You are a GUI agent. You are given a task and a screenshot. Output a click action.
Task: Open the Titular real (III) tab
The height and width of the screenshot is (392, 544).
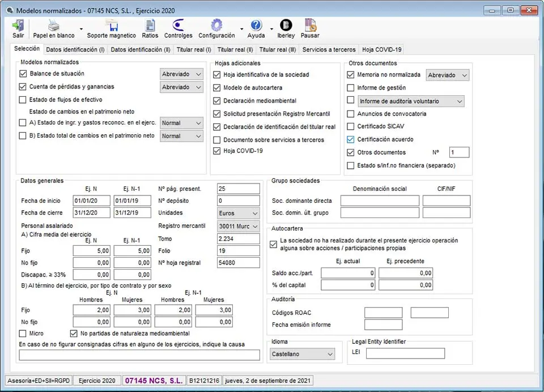[x=278, y=50]
